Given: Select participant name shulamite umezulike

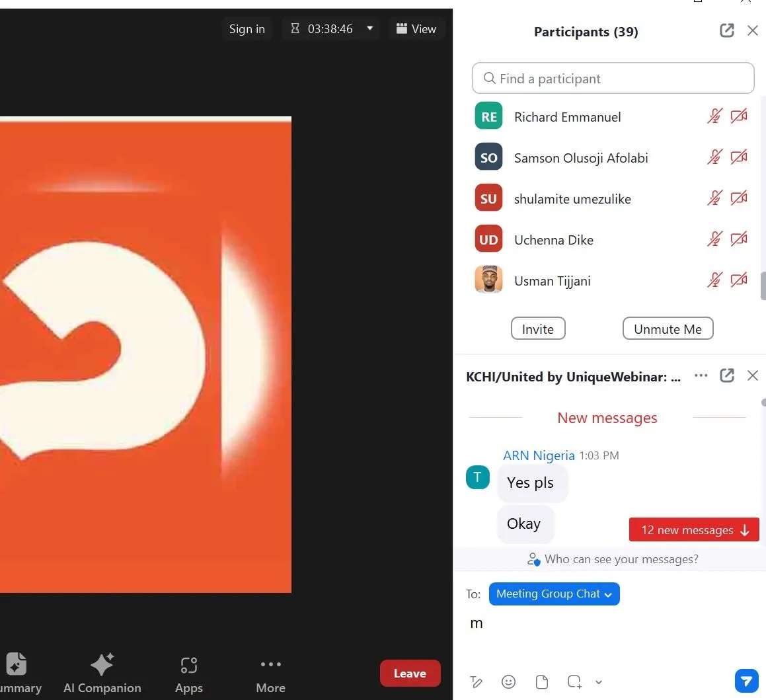Looking at the screenshot, I should point(572,200).
